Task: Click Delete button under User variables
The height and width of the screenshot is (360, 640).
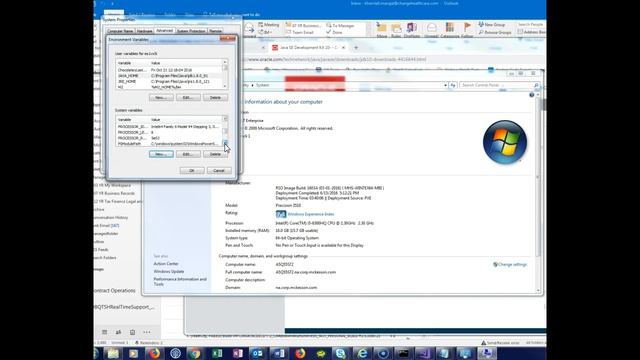Action: tap(215, 98)
